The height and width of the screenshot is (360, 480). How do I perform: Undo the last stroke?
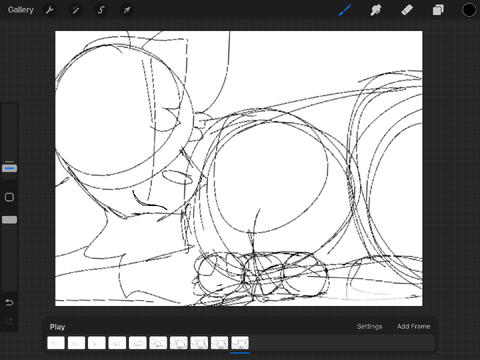[9, 302]
